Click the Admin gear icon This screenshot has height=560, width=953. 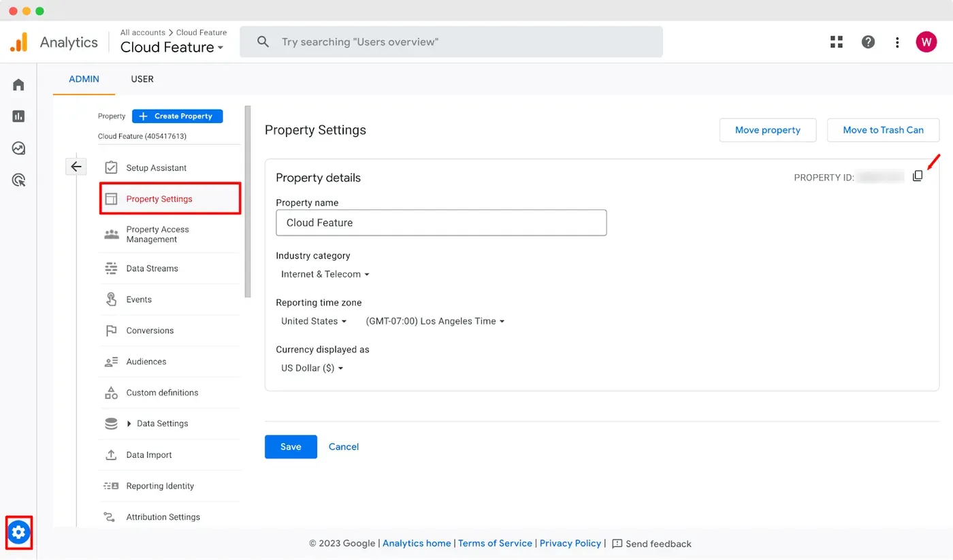(x=19, y=532)
